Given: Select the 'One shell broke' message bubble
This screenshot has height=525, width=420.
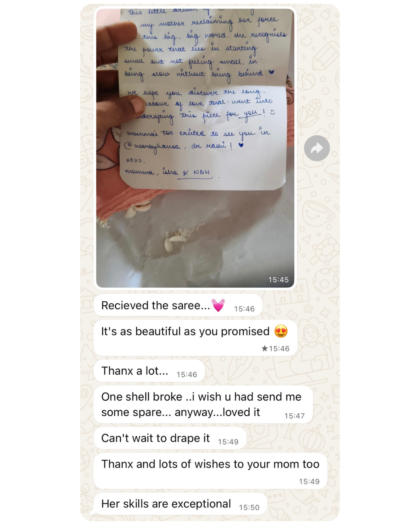Looking at the screenshot, I should 203,404.
